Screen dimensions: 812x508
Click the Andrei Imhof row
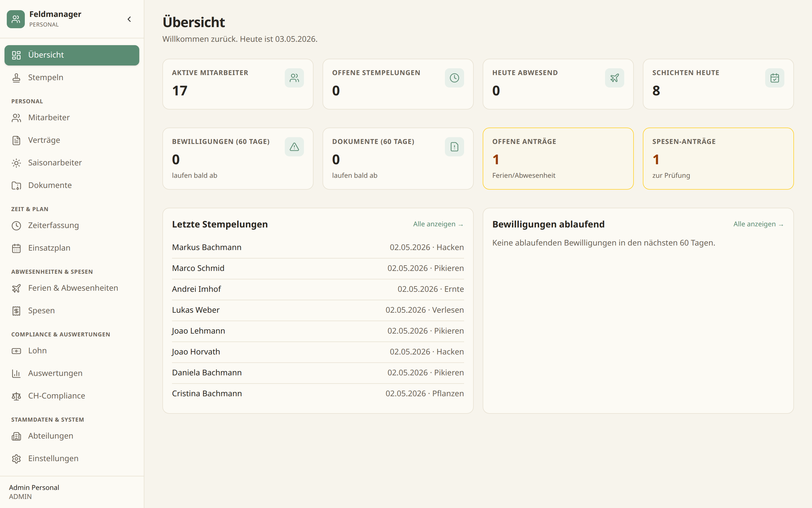point(318,289)
